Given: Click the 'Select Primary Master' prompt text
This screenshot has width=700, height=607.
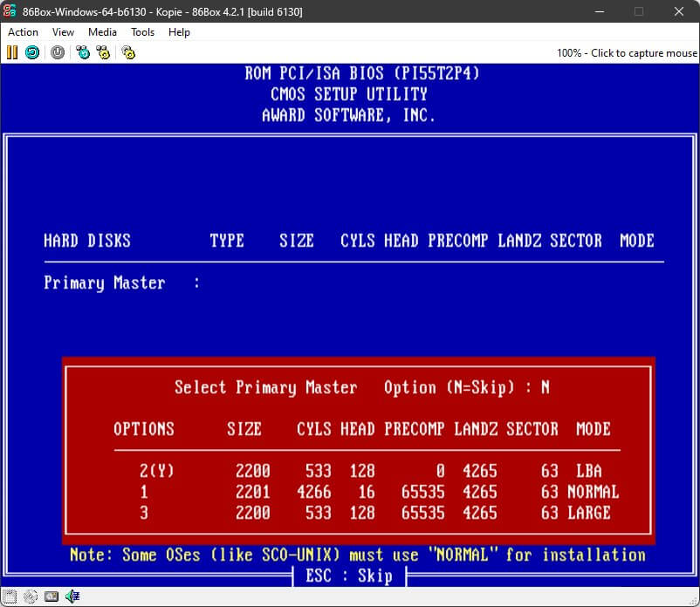Looking at the screenshot, I should point(265,387).
